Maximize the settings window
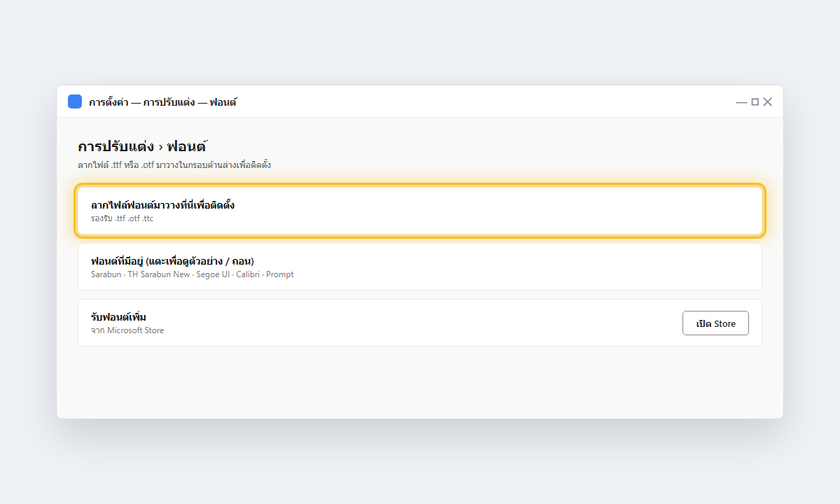This screenshot has height=504, width=840. point(755,102)
